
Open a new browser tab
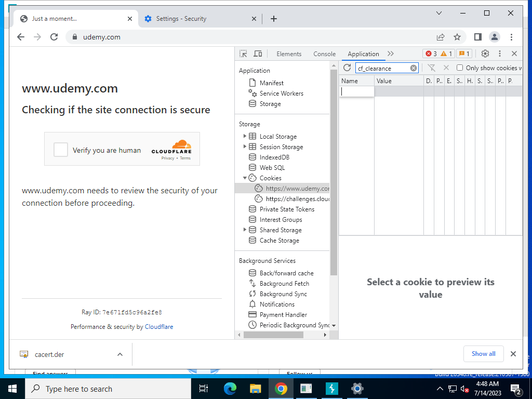(x=274, y=19)
